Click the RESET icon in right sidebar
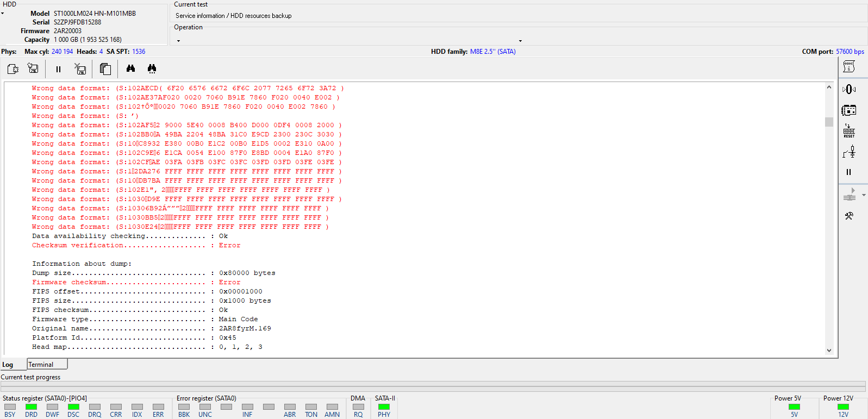This screenshot has width=868, height=419. (x=849, y=130)
